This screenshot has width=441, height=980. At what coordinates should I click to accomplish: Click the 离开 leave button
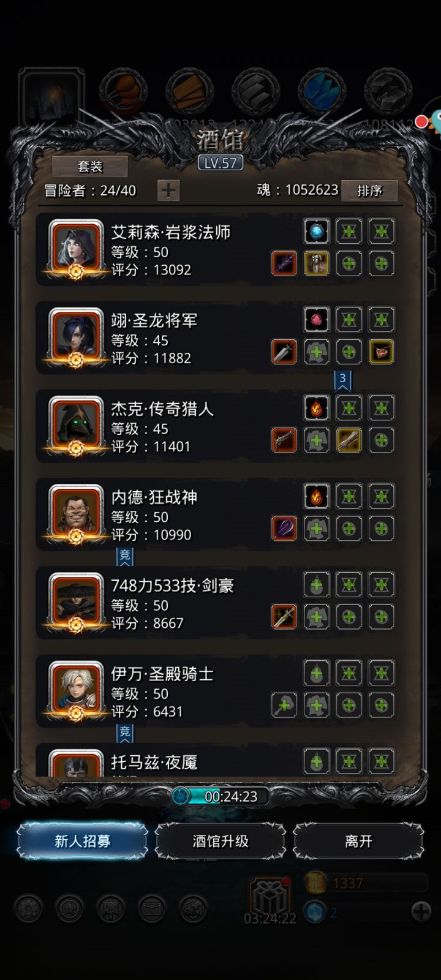(x=358, y=841)
